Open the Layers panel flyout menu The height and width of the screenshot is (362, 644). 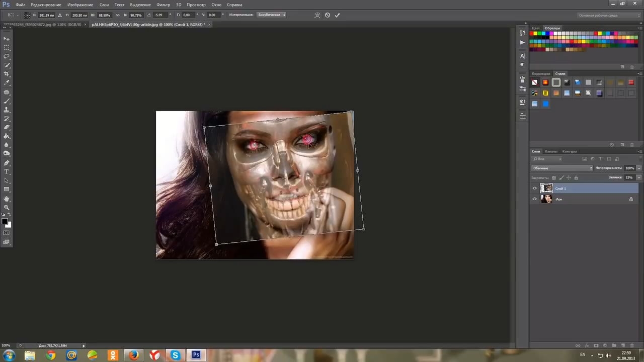639,151
